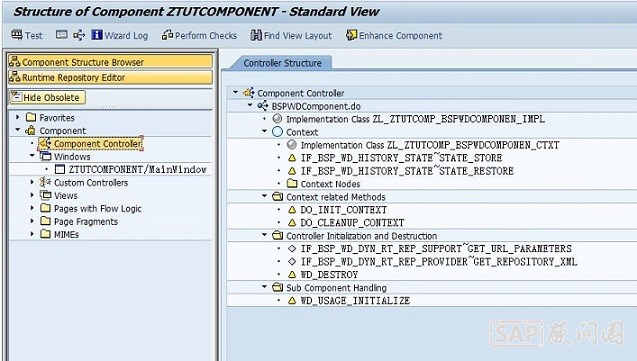This screenshot has height=361, width=637.
Task: Click the Perform Checks button label
Action: point(206,36)
